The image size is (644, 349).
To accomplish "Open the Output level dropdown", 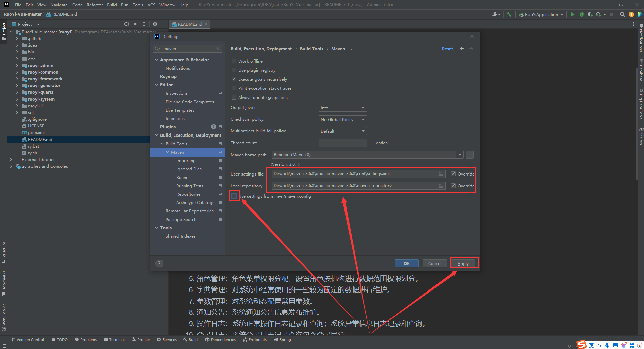I will 342,108.
